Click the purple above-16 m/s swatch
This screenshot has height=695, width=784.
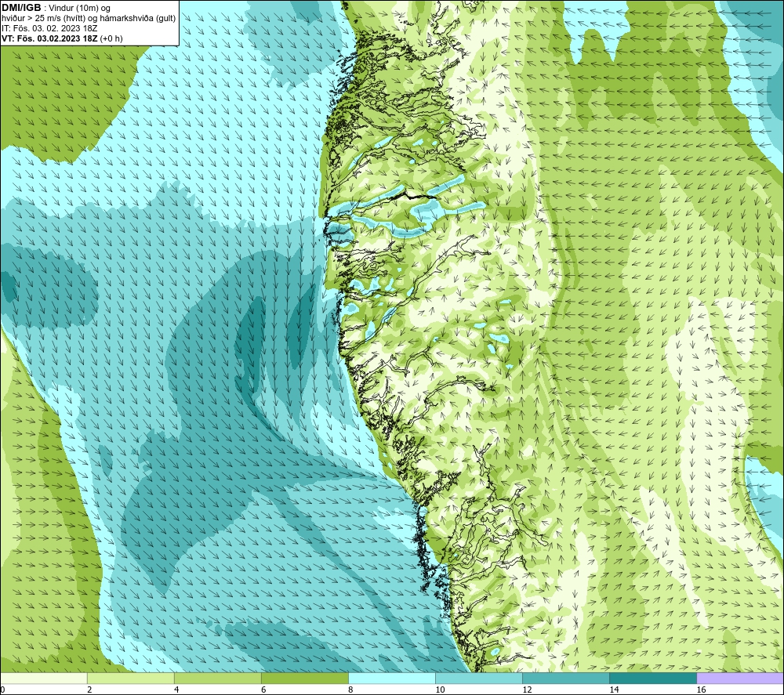click(740, 678)
